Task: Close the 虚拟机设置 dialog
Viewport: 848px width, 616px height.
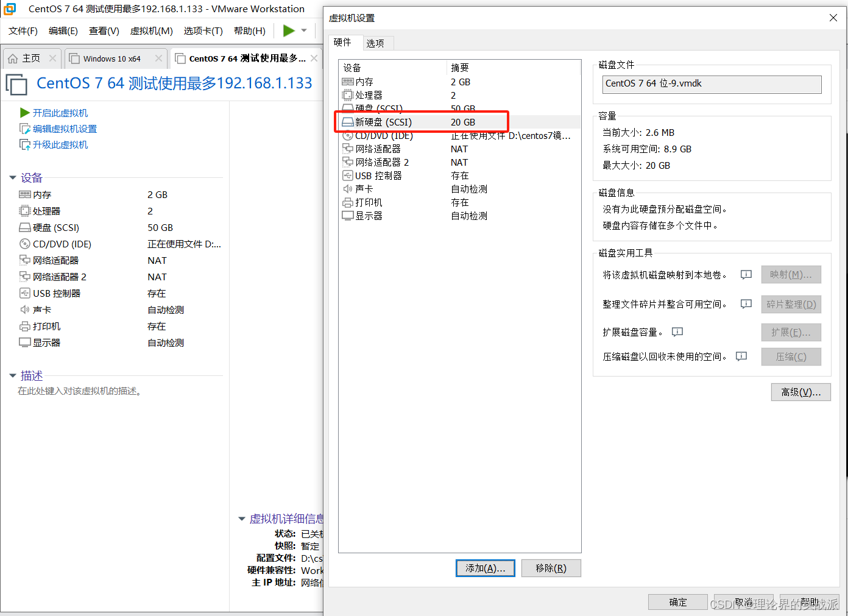Action: point(833,18)
